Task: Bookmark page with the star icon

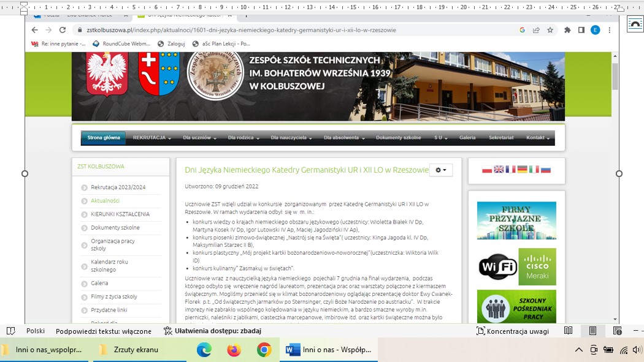Action: point(550,30)
